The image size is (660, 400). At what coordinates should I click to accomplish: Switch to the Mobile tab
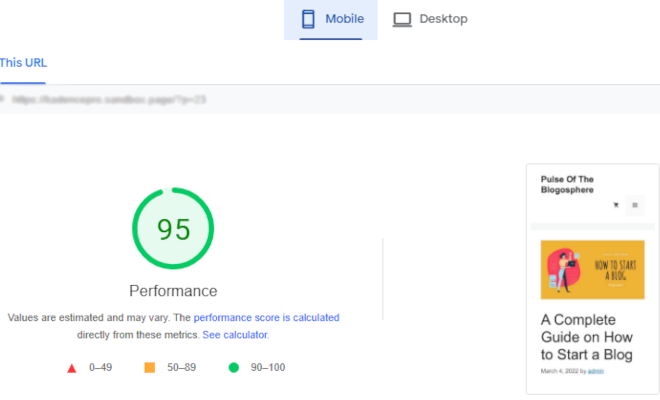331,20
